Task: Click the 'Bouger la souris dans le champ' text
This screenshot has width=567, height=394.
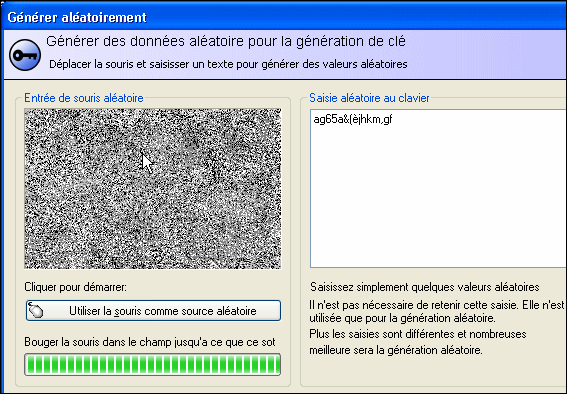Action: [99, 342]
